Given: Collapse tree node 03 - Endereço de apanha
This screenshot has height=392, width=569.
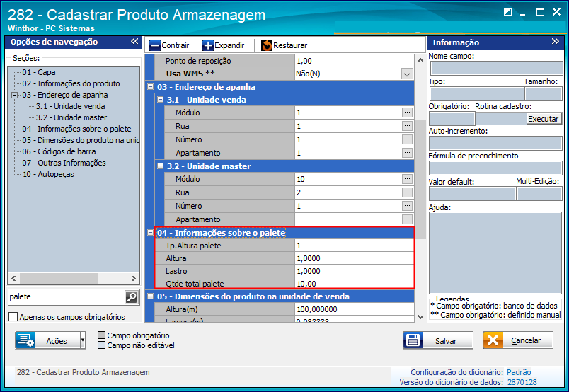Looking at the screenshot, I should pyautogui.click(x=15, y=95).
